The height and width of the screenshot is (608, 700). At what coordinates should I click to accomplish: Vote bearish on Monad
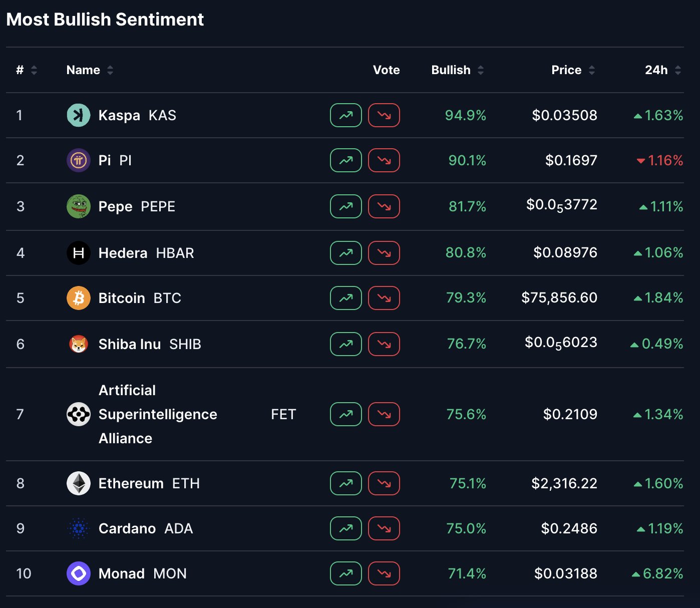click(x=384, y=573)
